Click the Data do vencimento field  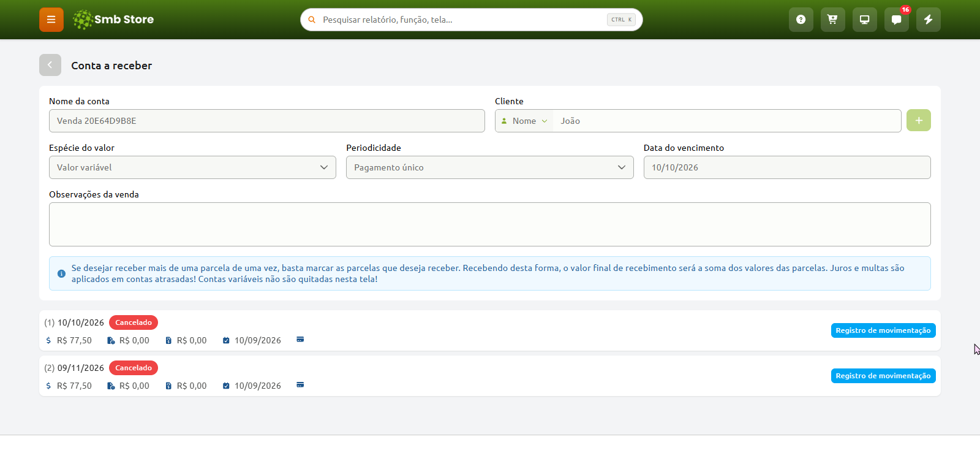[x=787, y=167]
